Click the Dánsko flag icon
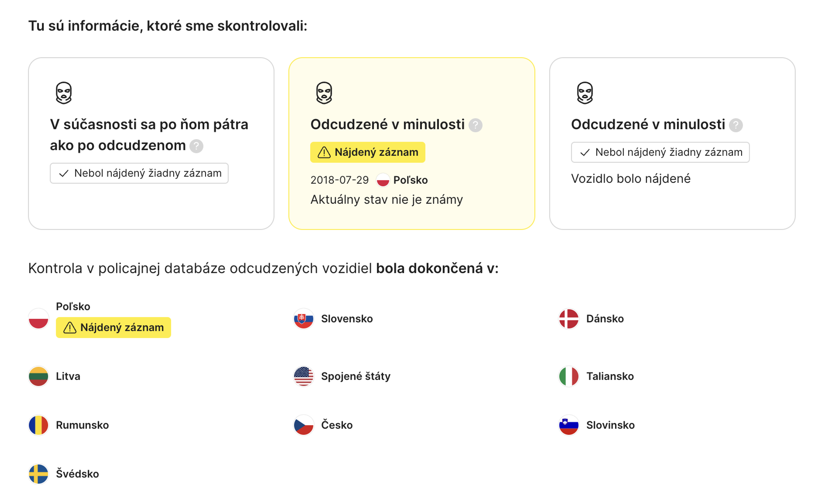Screen dimensions: 820x504 coord(569,319)
